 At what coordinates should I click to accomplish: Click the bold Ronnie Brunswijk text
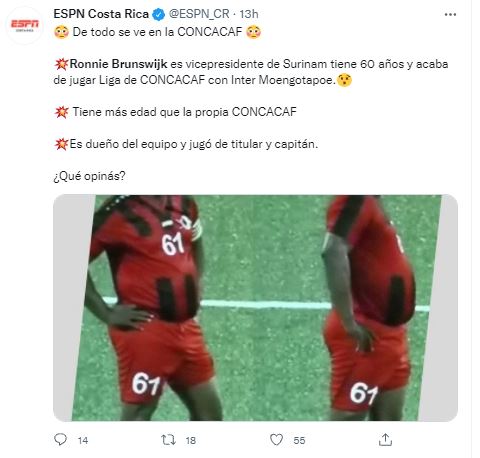(118, 64)
